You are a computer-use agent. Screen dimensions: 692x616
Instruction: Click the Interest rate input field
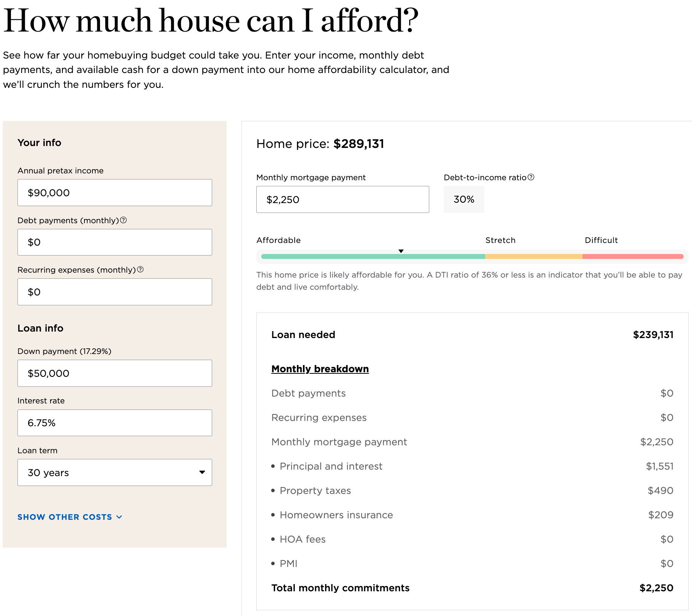pyautogui.click(x=115, y=423)
